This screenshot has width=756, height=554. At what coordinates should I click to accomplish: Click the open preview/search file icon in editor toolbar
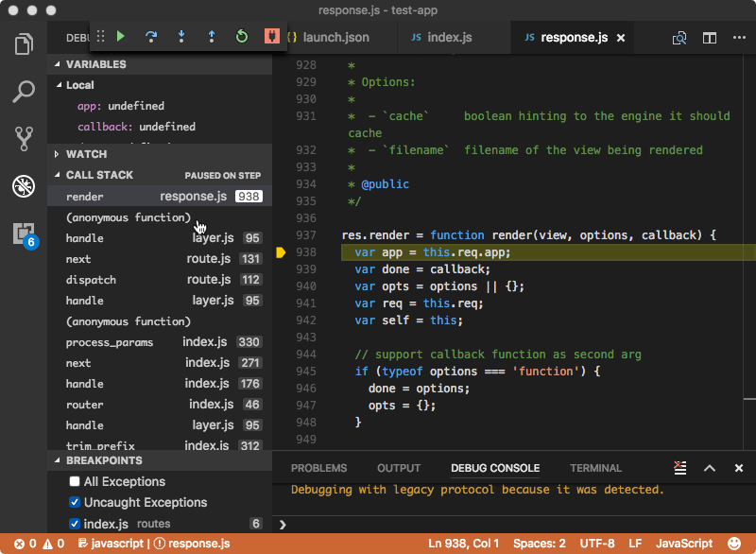679,38
